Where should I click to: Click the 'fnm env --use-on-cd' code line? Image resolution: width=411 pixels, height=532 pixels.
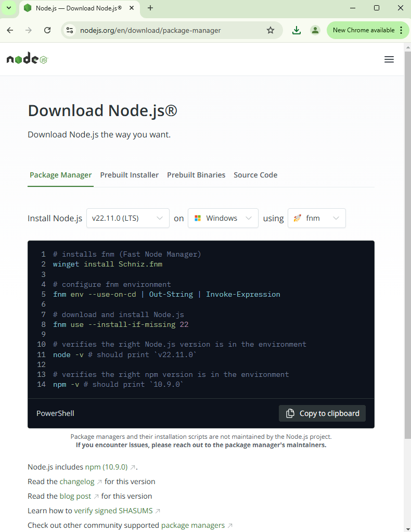point(166,295)
